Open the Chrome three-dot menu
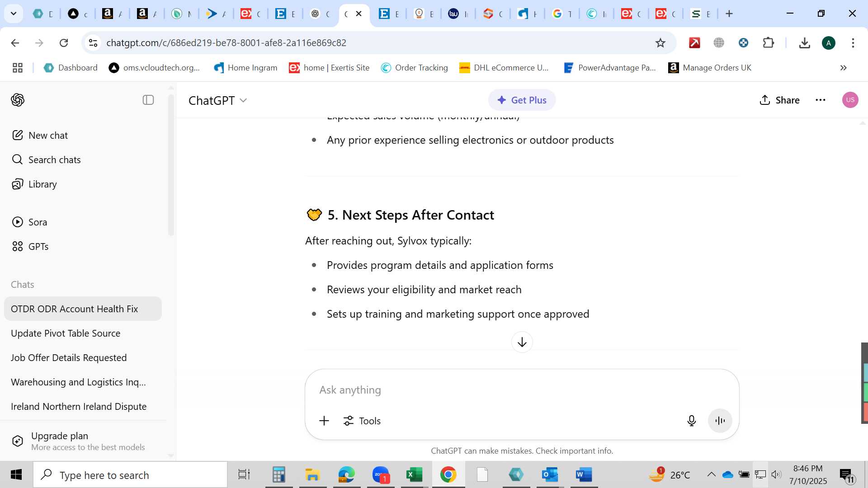868x488 pixels. (853, 42)
